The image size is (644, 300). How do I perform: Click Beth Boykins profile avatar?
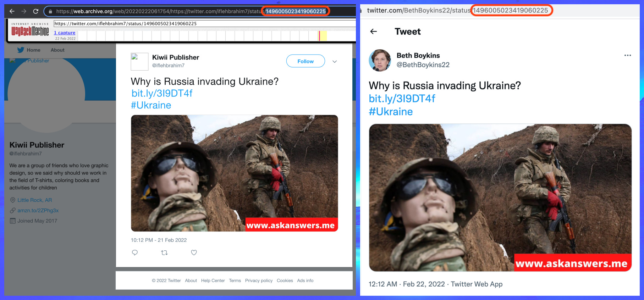coord(380,60)
